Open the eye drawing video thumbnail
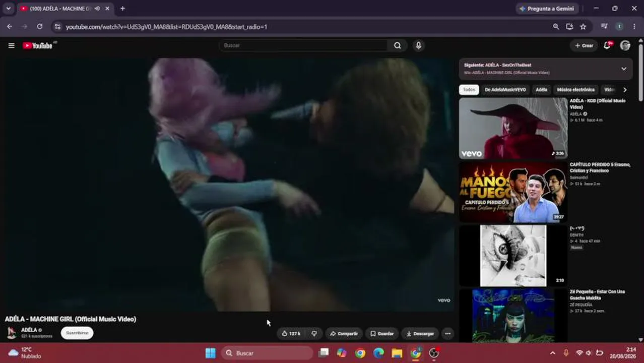The height and width of the screenshot is (363, 644). point(513,256)
